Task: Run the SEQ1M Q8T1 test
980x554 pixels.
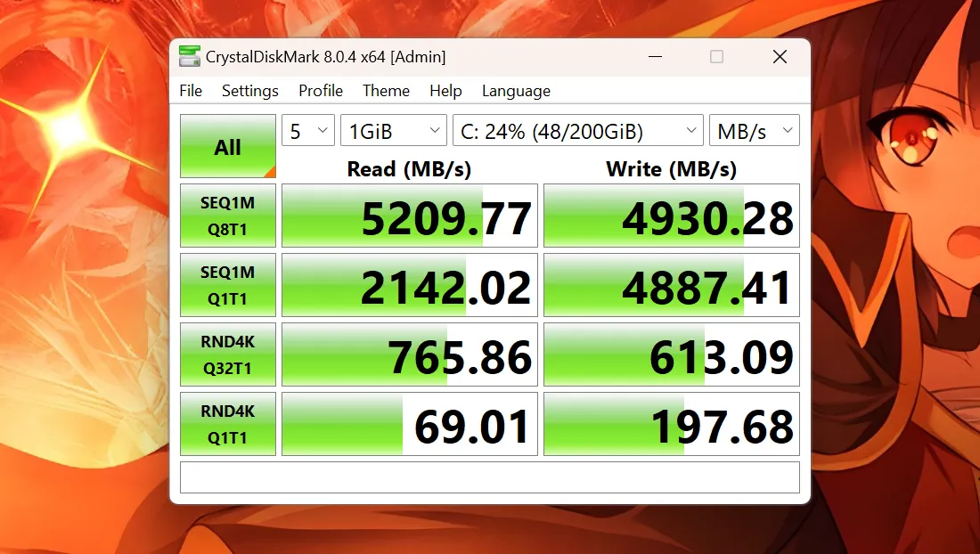Action: [228, 216]
